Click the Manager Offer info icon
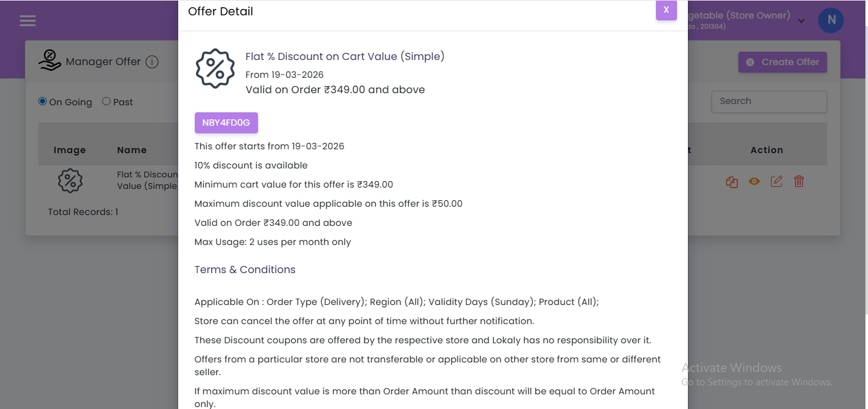The height and width of the screenshot is (409, 868). 152,62
